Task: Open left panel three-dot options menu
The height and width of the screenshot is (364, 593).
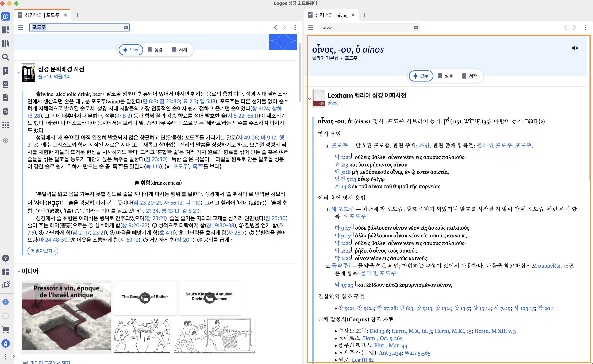Action: click(295, 28)
